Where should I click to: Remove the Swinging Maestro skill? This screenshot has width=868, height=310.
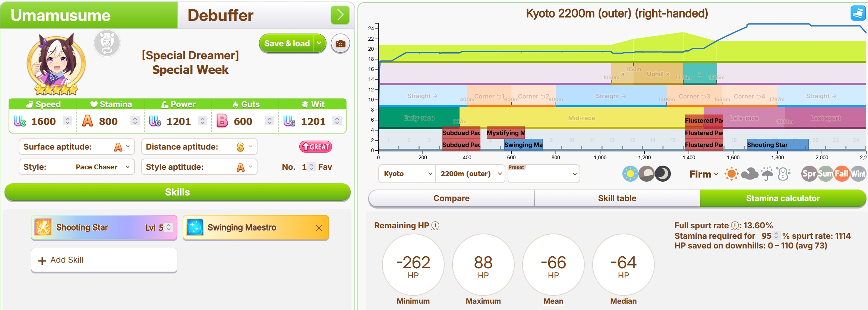[319, 228]
